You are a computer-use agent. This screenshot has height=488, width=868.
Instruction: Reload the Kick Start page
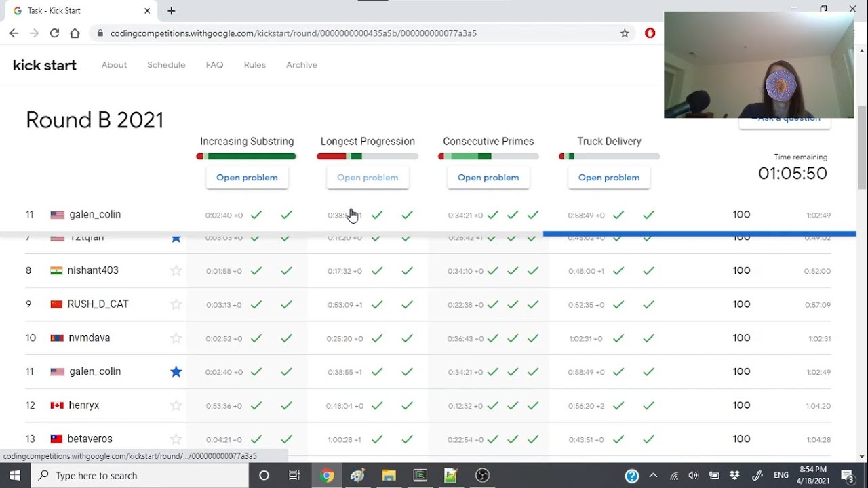(x=54, y=33)
